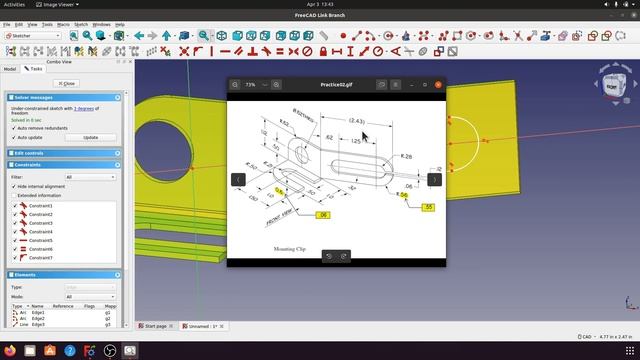The width and height of the screenshot is (640, 360).
Task: Select the trim edge tool
Action: (x=518, y=36)
